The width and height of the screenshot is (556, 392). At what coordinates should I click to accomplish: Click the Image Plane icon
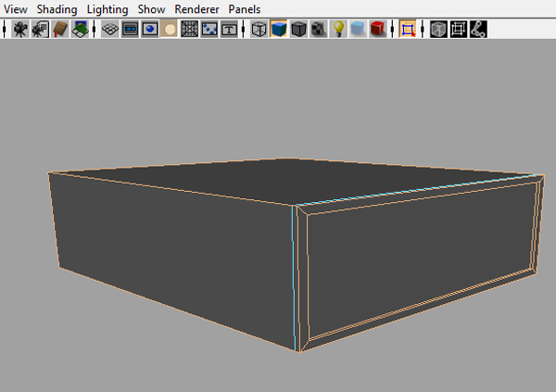(x=80, y=29)
